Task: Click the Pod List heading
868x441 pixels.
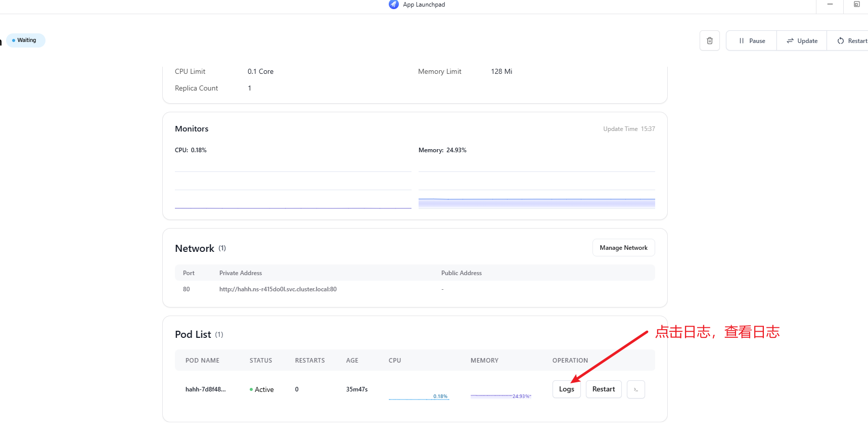Action: [193, 335]
